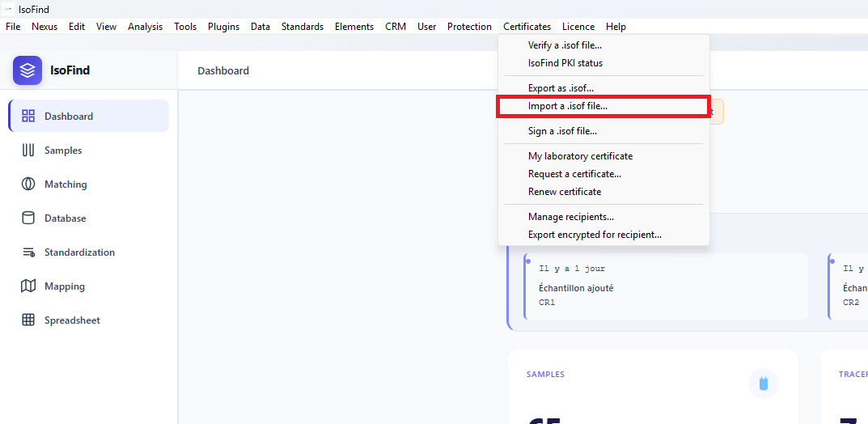
Task: Go to Mapping in the sidebar
Action: coord(89,286)
